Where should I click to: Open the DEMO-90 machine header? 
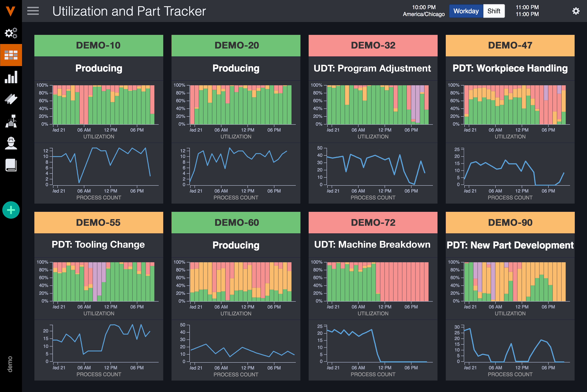510,222
